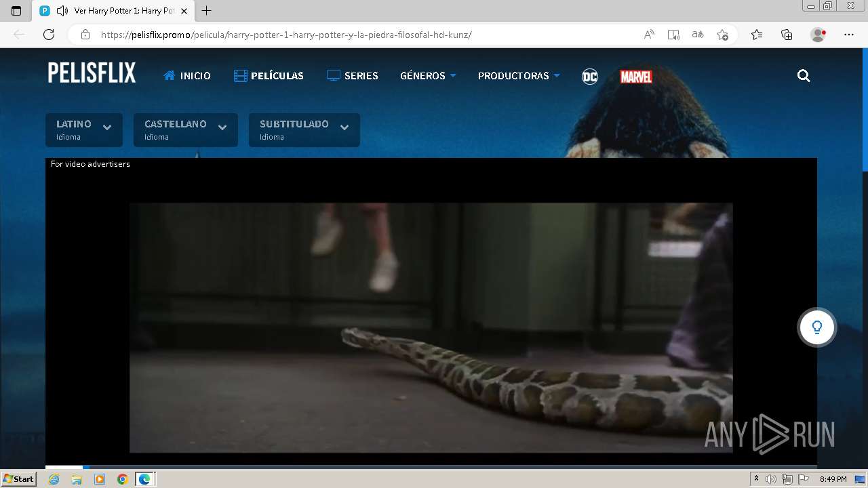Screen dimensions: 868x488
Task: Open the PELISFLIX home logo
Action: 92,73
